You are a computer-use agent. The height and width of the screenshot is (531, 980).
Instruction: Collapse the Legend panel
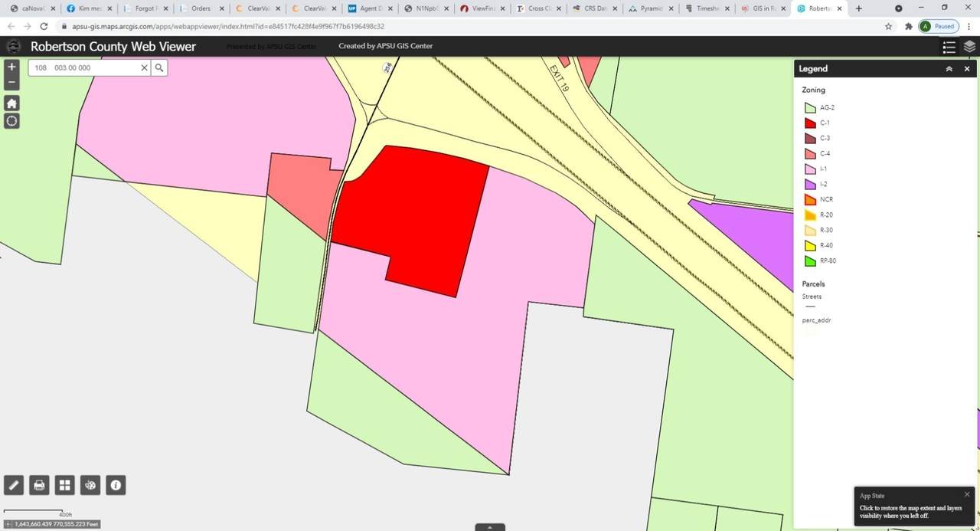[x=949, y=69]
